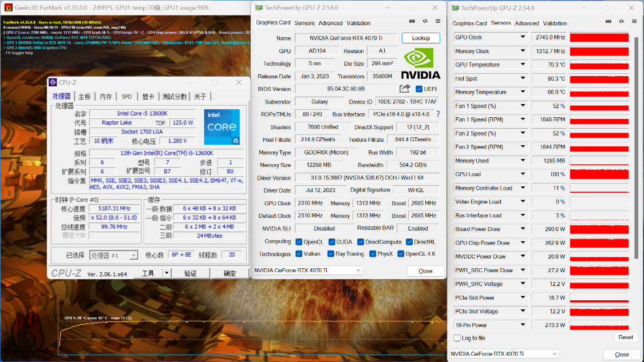Open the CPU-Z 工具 button dropdown arrow
Screen dimensions: 644x362
(167, 273)
